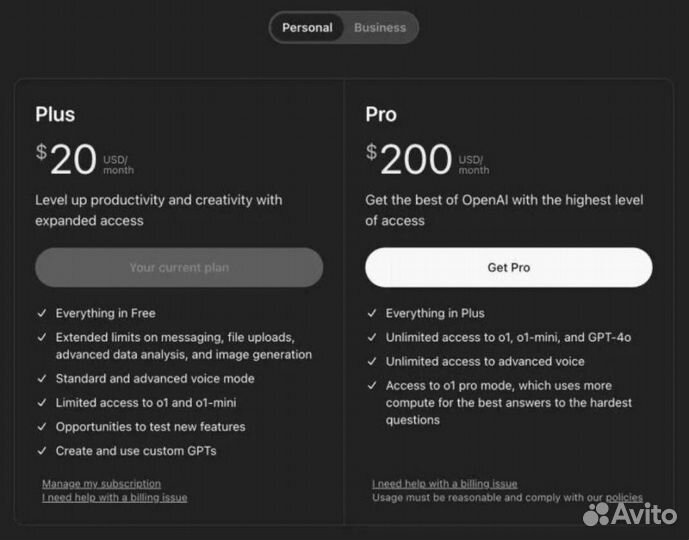Click checkmark beside 'Everything in Free'

tap(42, 314)
